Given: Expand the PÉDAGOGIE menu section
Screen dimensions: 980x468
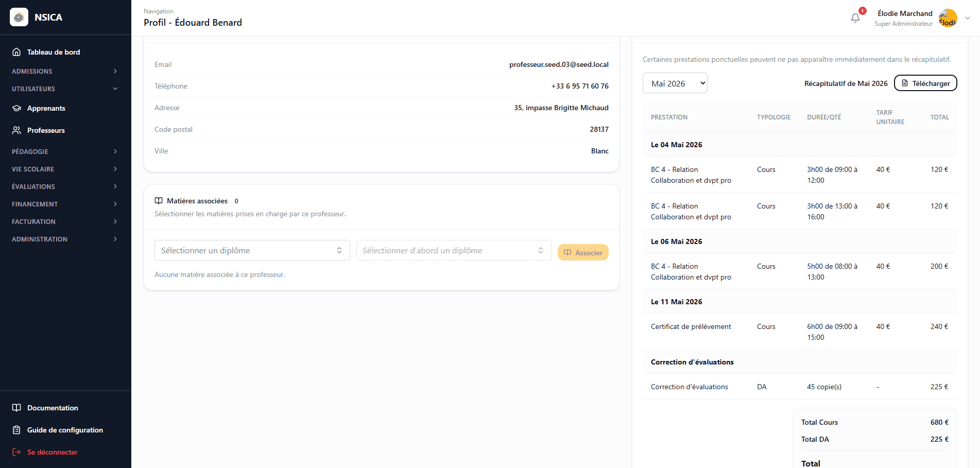Looking at the screenshot, I should (x=65, y=151).
